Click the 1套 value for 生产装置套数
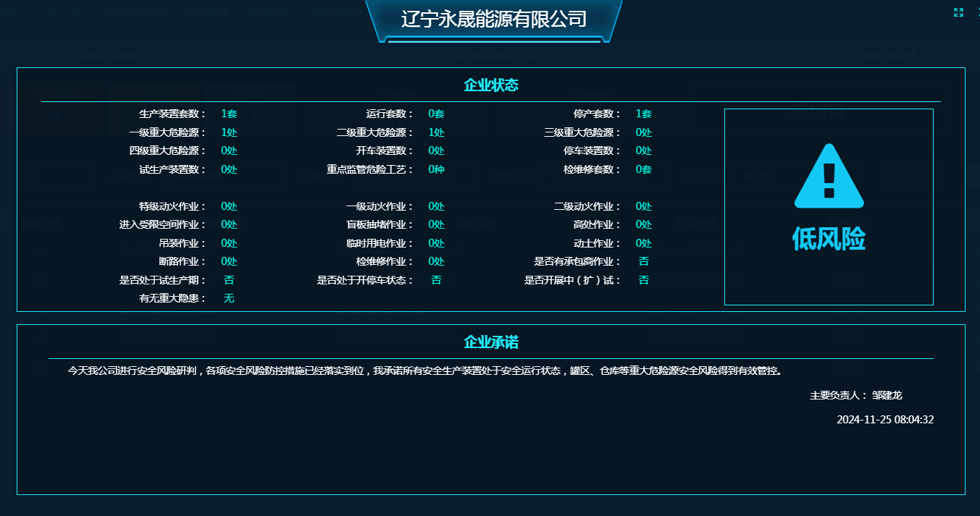This screenshot has height=516, width=980. point(229,114)
